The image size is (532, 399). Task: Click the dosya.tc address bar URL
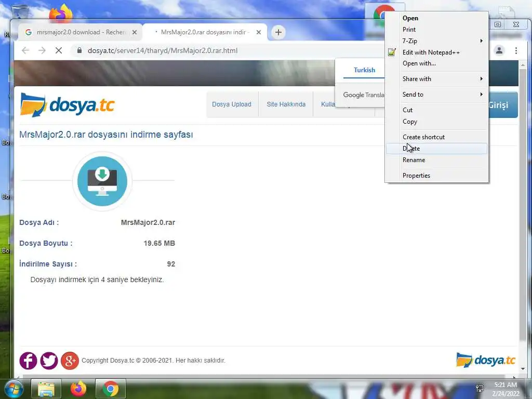[x=163, y=50]
